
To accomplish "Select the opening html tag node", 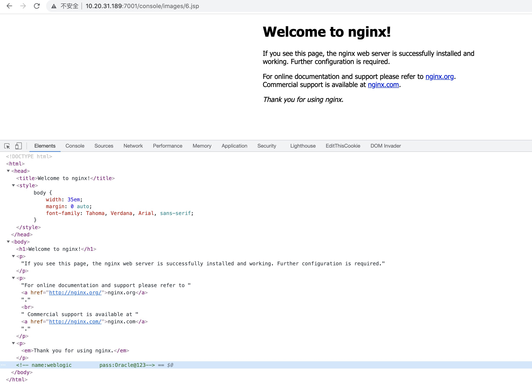I will pos(15,164).
